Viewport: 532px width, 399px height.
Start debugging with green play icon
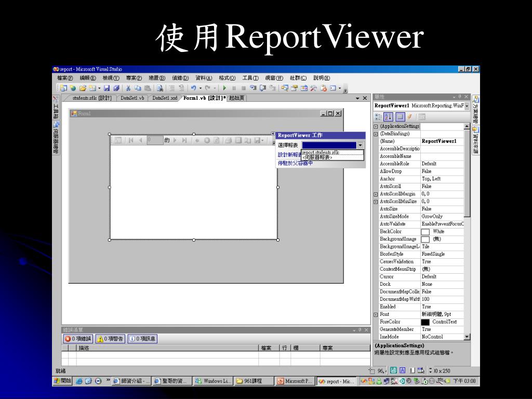click(224, 88)
